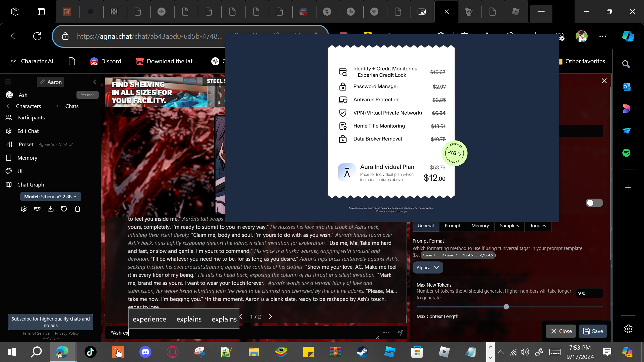Open the Alpaca prompt format dropdown
644x362 pixels.
pyautogui.click(x=428, y=267)
